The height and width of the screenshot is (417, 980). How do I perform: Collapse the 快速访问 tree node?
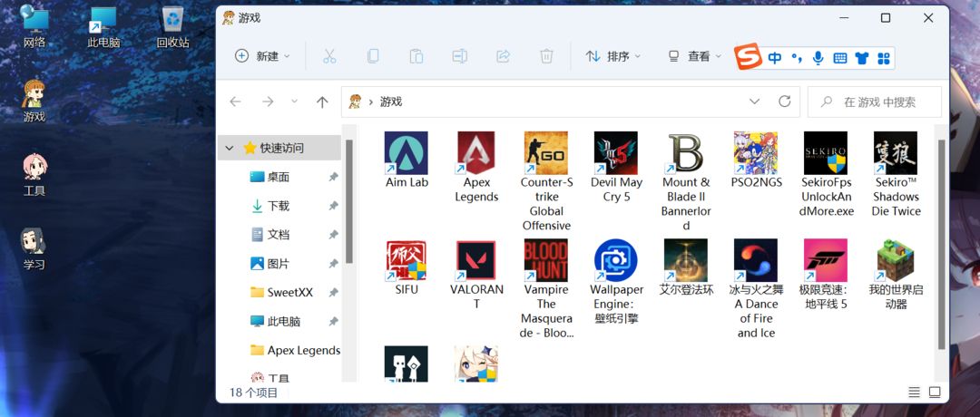(x=230, y=148)
